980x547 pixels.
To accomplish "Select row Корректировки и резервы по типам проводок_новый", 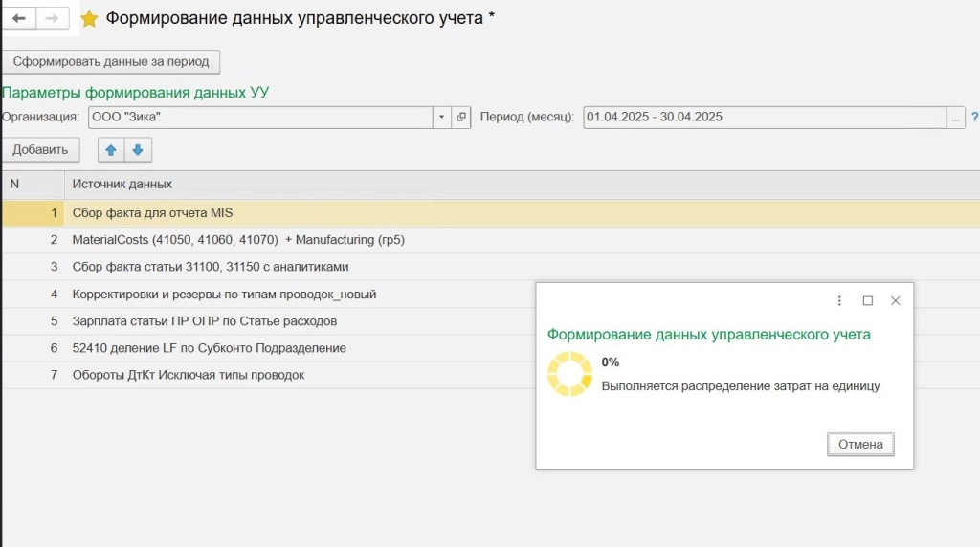I will pos(269,295).
